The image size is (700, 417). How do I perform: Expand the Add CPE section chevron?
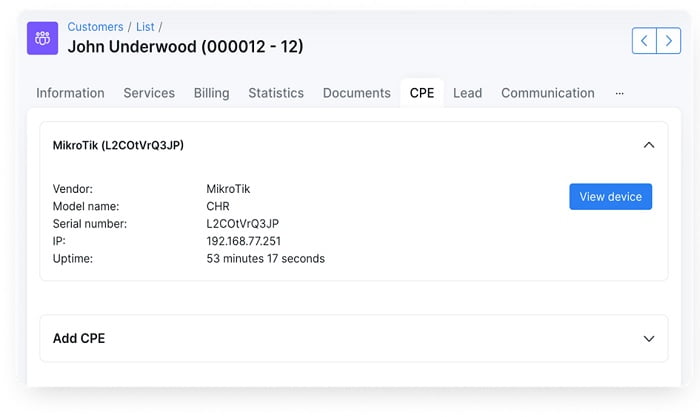pyautogui.click(x=649, y=339)
